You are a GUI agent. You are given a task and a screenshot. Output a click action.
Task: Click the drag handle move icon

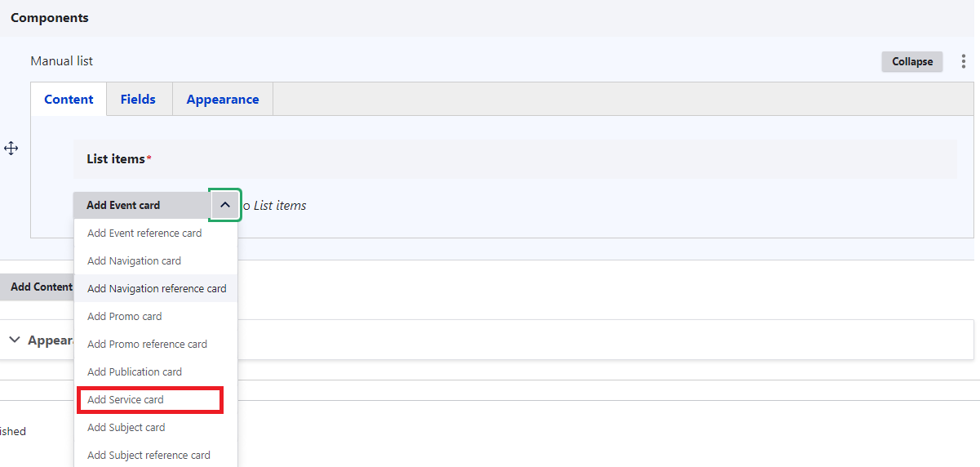click(11, 149)
